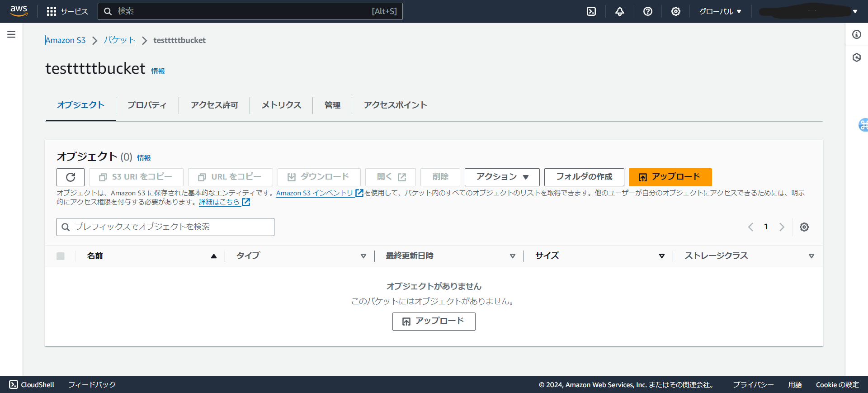Open settings gear in top navigation
The width and height of the screenshot is (868, 393).
pyautogui.click(x=676, y=11)
